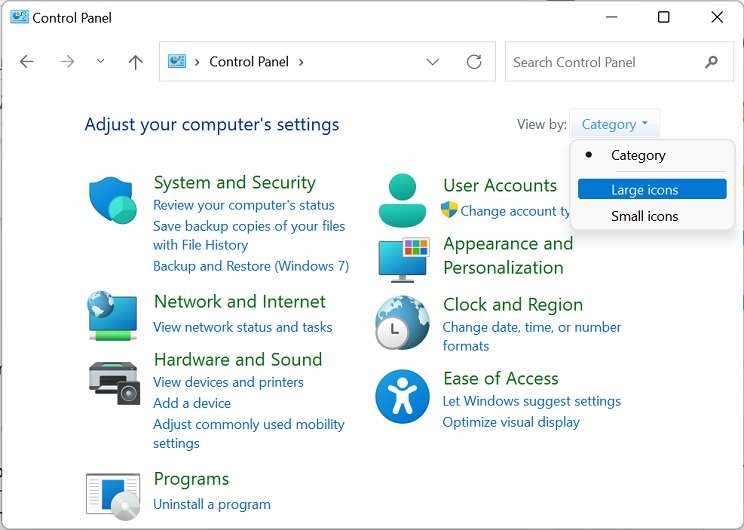Open the recent locations dropdown arrow
Image resolution: width=744 pixels, height=530 pixels.
100,62
